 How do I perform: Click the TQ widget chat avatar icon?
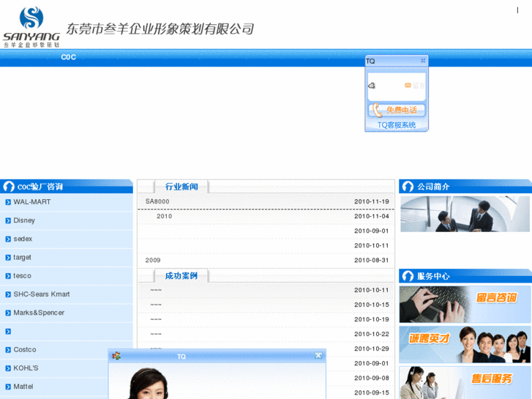point(372,86)
